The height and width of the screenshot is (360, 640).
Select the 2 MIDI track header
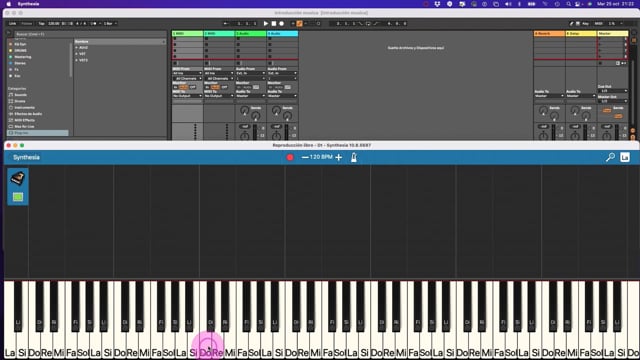point(219,33)
